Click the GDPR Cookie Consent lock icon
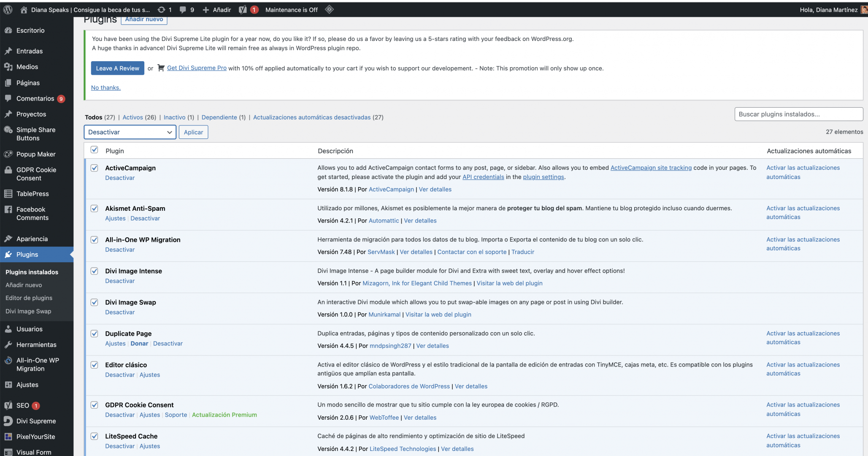Image resolution: width=868 pixels, height=456 pixels. pyautogui.click(x=8, y=170)
